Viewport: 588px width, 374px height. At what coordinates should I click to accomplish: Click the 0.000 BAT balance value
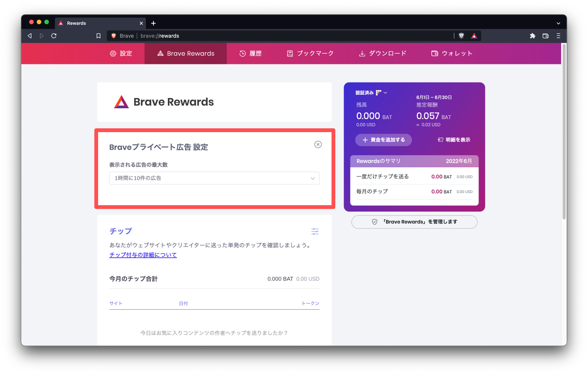pos(374,116)
